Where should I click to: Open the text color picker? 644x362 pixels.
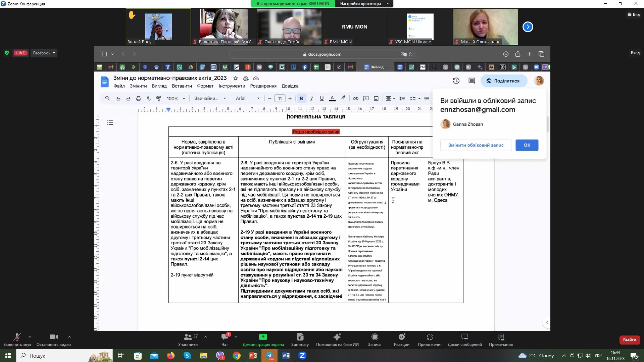pyautogui.click(x=332, y=98)
